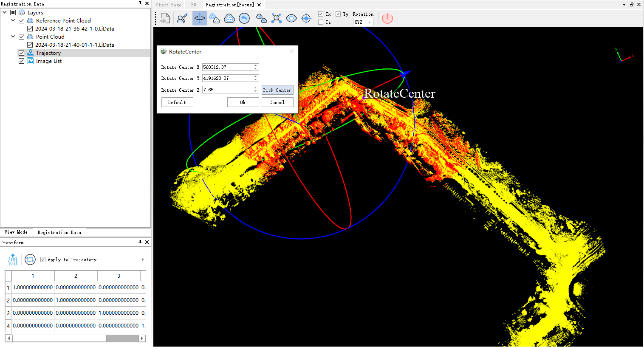The image size is (644, 347).
Task: Click the circular swap arrows icon in Transform panel
Action: tap(30, 260)
